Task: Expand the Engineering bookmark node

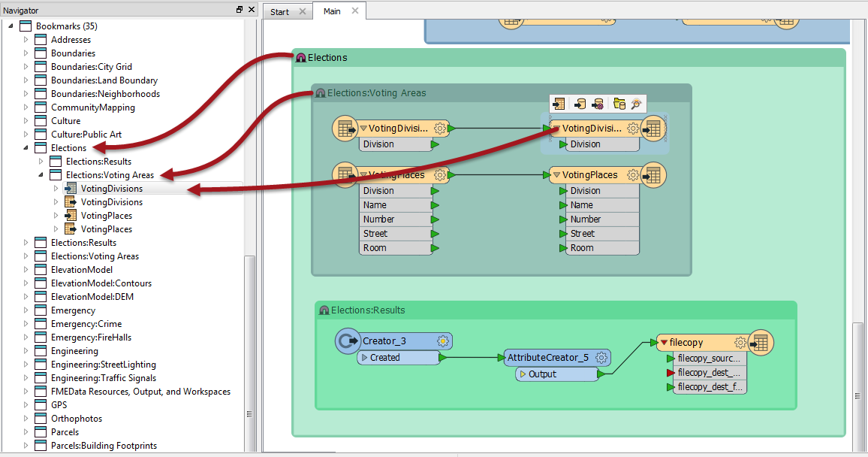Action: point(26,351)
